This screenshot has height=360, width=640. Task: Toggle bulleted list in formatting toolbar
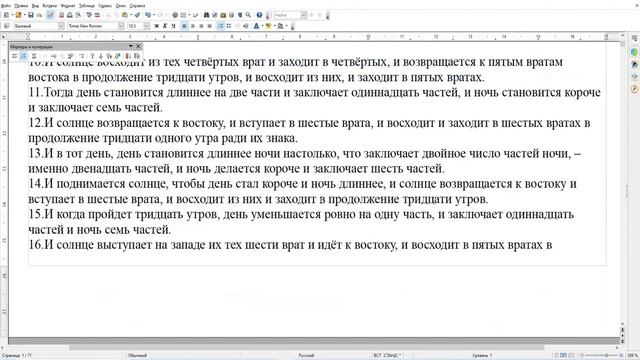(229, 26)
